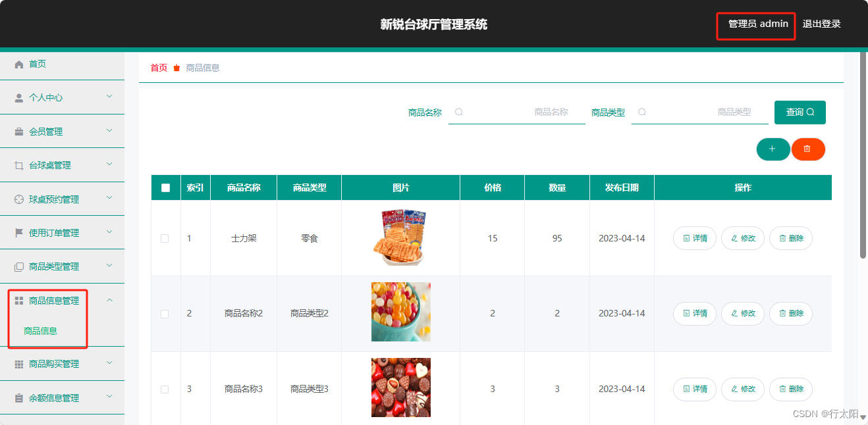Click 删除 button for 商品名称2 row

[791, 314]
